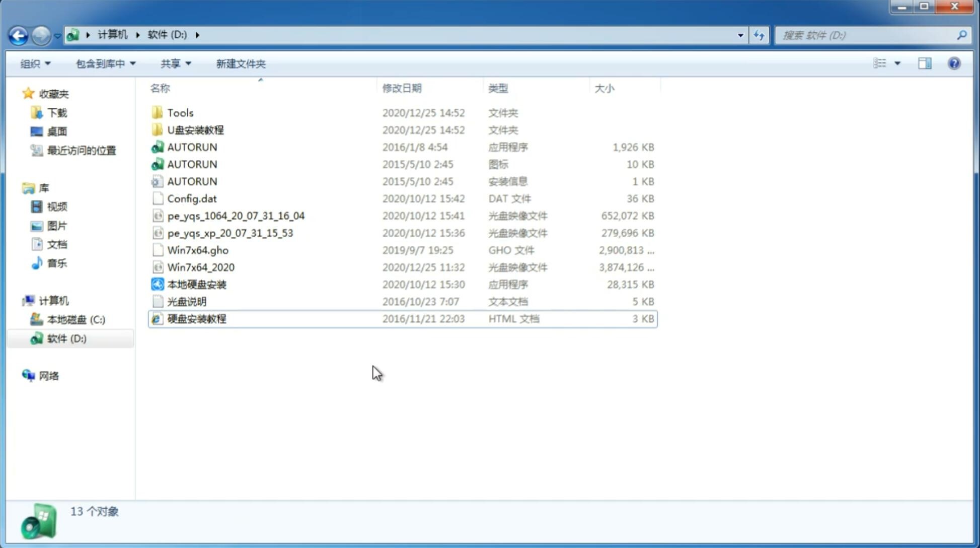Viewport: 980px width, 548px height.
Task: Select 软件 (D:) drive in sidebar
Action: tap(66, 338)
